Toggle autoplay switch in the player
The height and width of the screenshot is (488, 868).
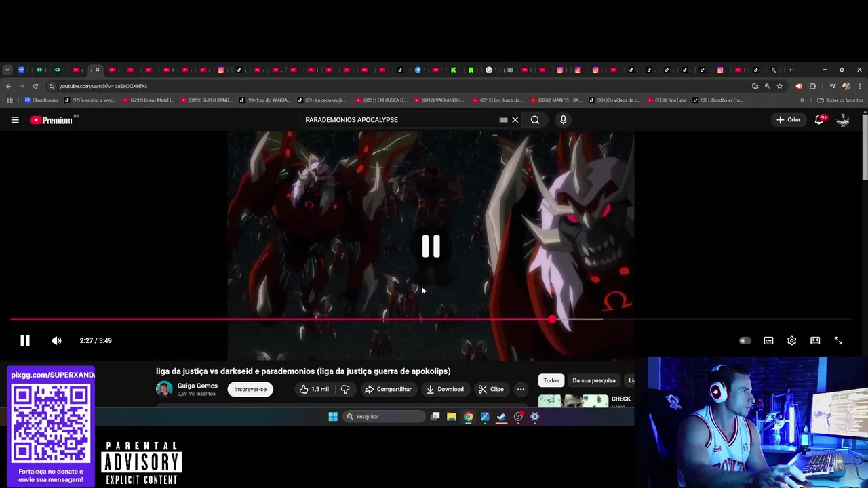pyautogui.click(x=745, y=341)
